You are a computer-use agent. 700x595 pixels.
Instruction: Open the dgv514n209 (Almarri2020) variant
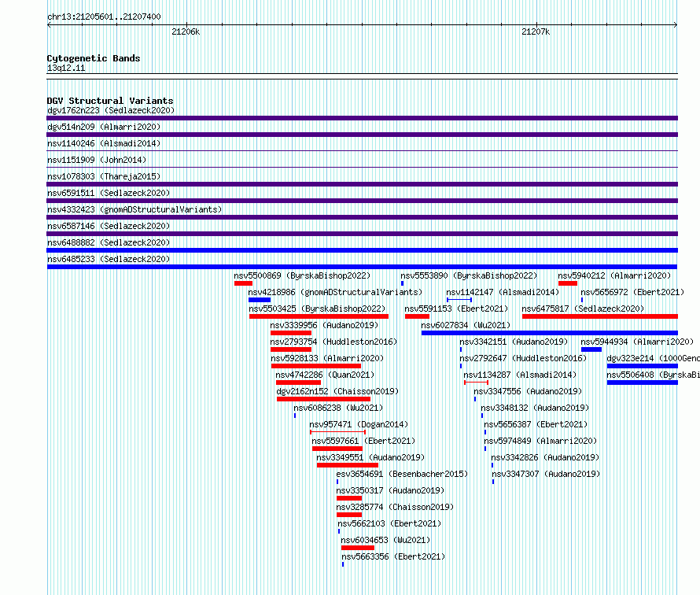tap(104, 127)
